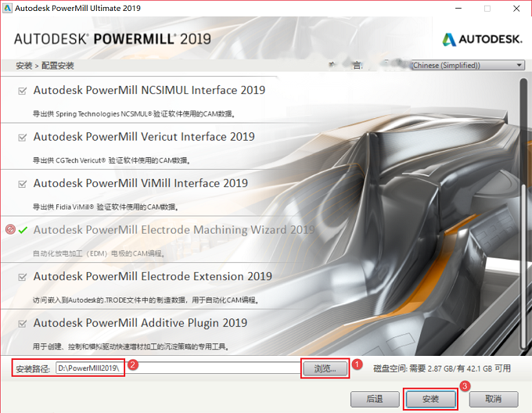This screenshot has width=532, height=413.
Task: Click the red blocked icon beside Electrode Machining Wizard
Action: point(10,229)
